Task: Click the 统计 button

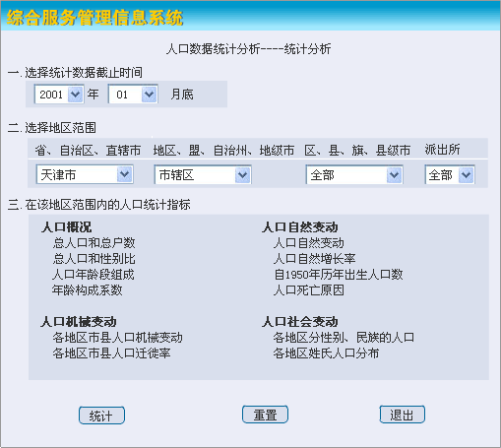Action: (x=101, y=416)
